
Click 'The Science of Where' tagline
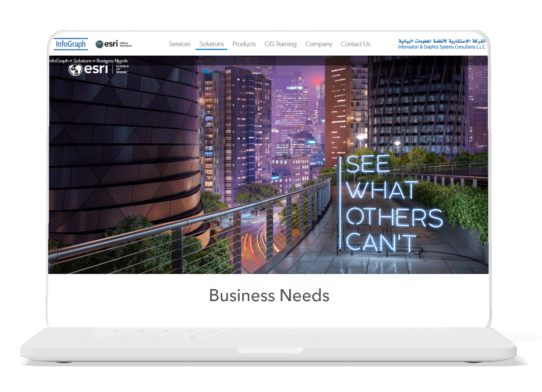pyautogui.click(x=122, y=69)
